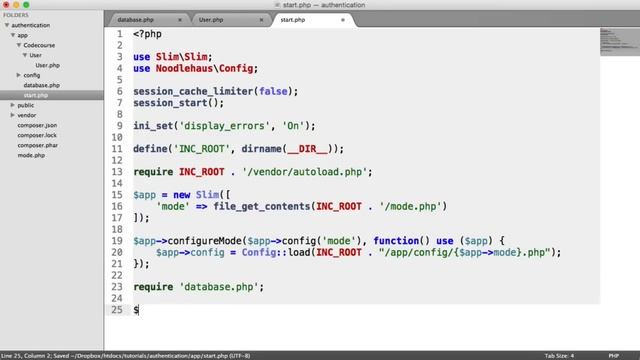640x360 pixels.
Task: Open mode.php in the sidebar
Action: 31,155
